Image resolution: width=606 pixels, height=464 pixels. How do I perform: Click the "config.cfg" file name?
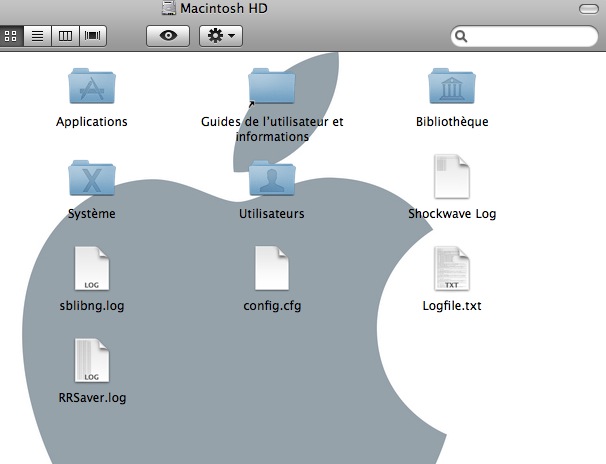point(272,306)
